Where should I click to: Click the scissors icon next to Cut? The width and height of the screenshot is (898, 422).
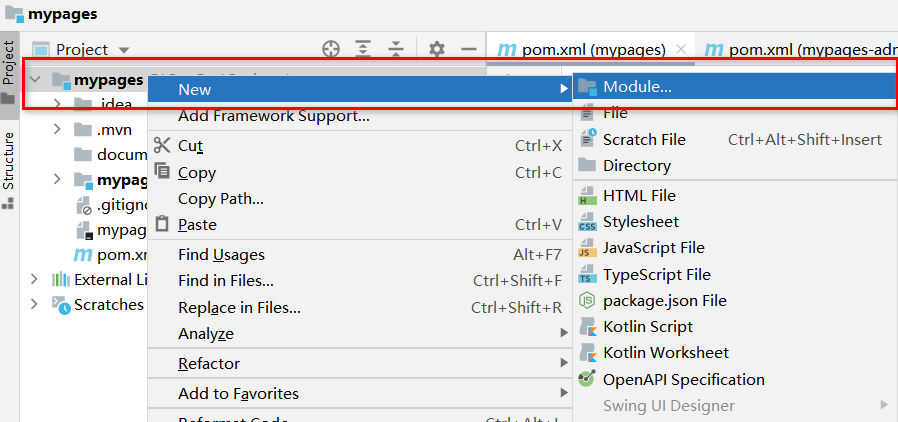pos(162,145)
